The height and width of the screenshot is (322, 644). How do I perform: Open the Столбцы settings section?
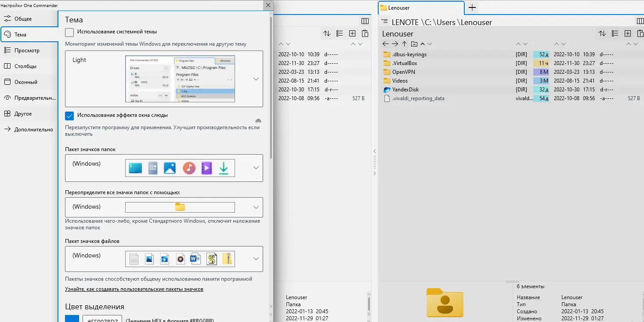click(x=29, y=66)
